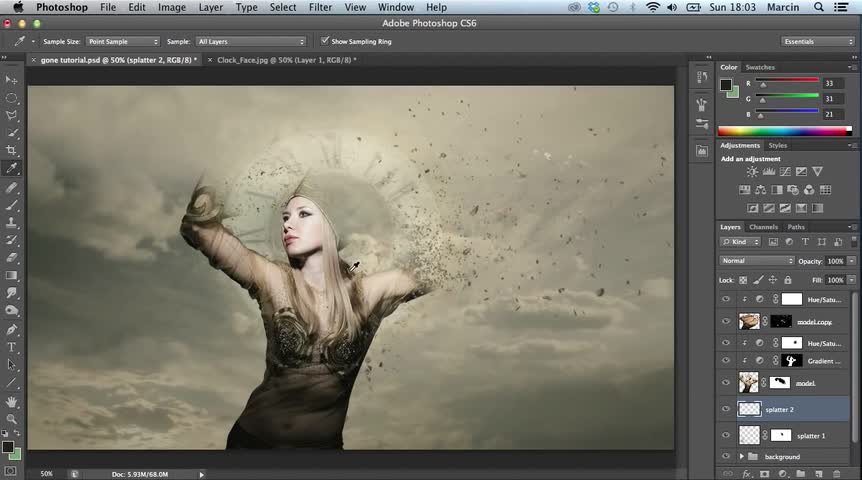Expand the background layer group

pyautogui.click(x=741, y=457)
